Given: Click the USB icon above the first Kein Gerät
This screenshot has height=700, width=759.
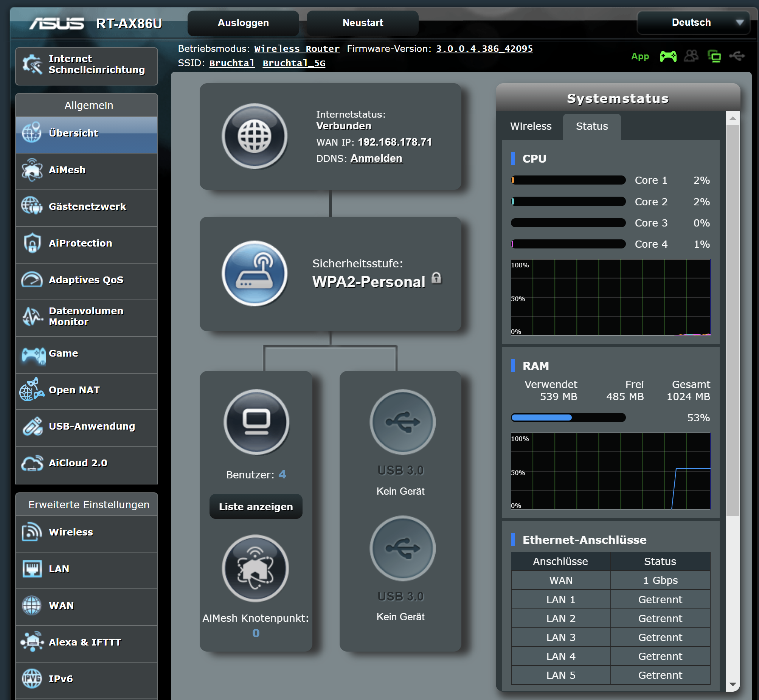Looking at the screenshot, I should pos(403,422).
